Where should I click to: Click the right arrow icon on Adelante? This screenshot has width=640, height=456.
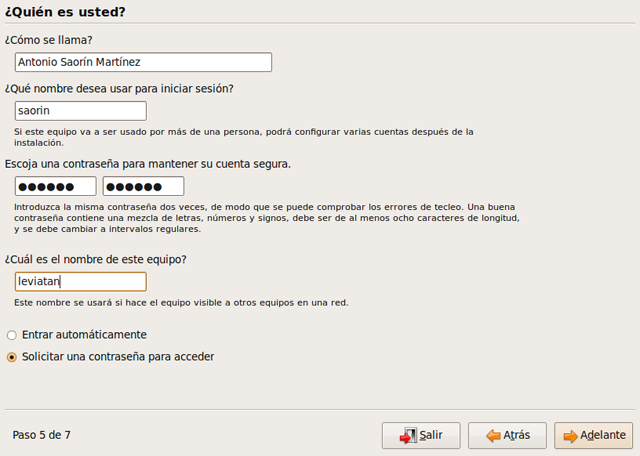tap(569, 436)
